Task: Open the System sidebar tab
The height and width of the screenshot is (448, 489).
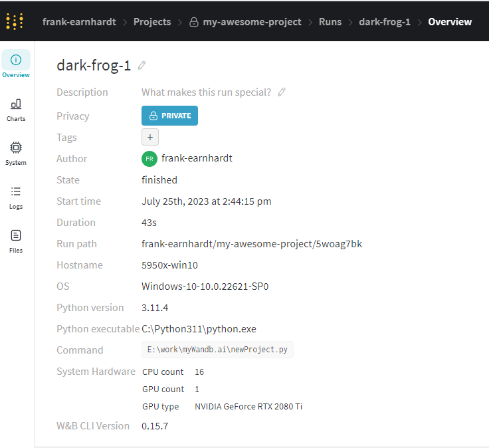Action: (x=16, y=154)
